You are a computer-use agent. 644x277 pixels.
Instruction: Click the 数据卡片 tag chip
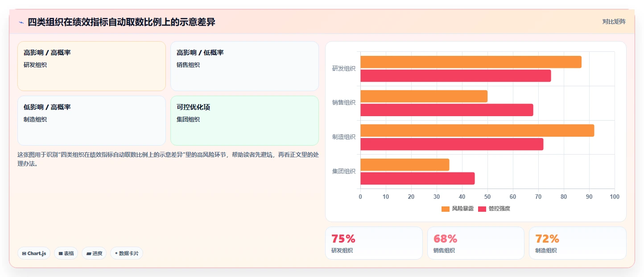[127, 253]
